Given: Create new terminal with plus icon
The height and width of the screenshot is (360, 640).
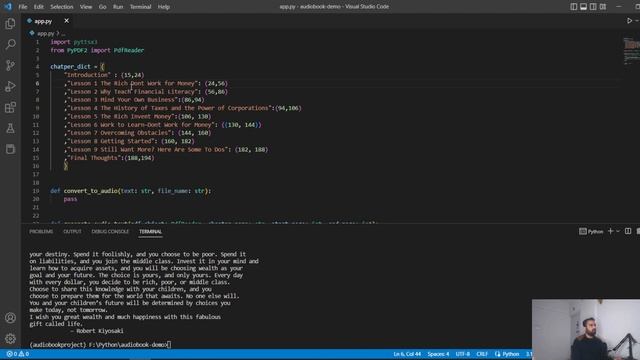Looking at the screenshot, I should 611,231.
